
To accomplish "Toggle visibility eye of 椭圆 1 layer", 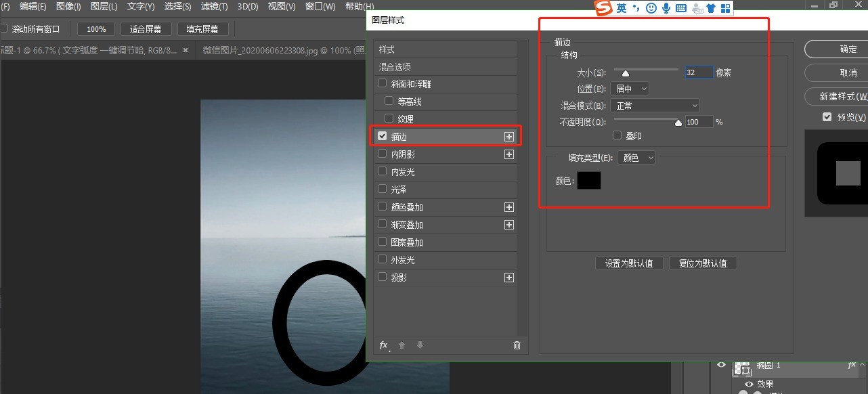I will point(722,366).
